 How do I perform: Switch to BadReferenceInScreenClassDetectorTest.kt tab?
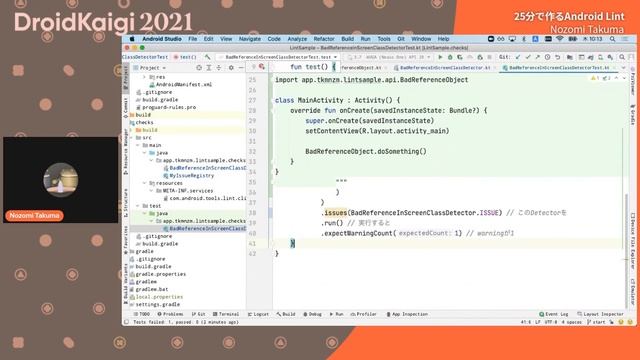click(x=559, y=68)
